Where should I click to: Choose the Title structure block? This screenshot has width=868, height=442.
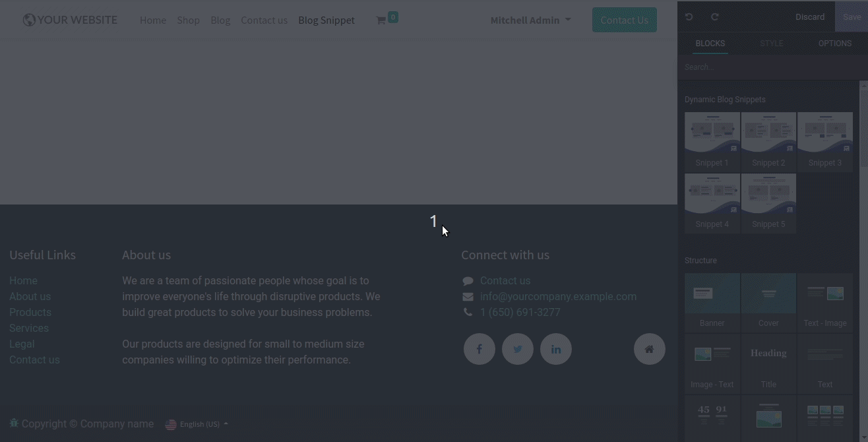coord(768,363)
